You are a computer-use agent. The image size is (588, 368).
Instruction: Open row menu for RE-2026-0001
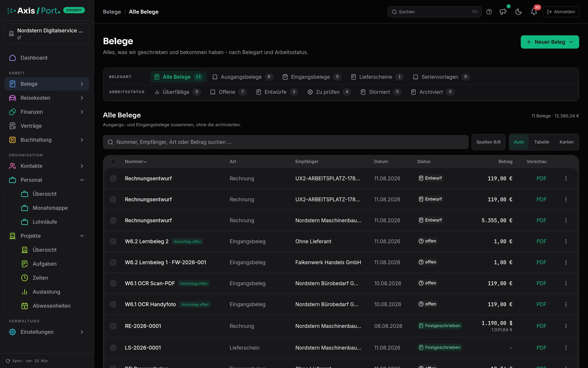[x=566, y=326]
